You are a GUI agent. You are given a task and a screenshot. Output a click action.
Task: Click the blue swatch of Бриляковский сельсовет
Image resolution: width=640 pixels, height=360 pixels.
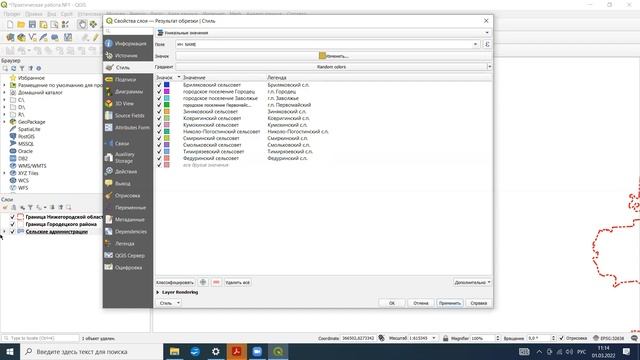(167, 85)
